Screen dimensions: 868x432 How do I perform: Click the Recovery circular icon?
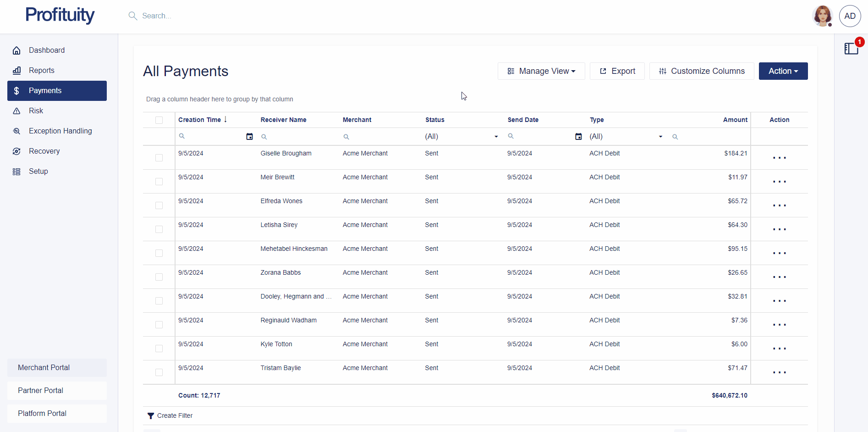tap(16, 151)
